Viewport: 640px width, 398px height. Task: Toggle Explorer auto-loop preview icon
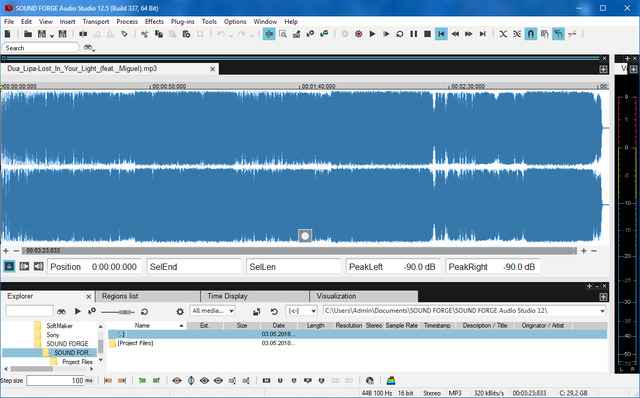click(144, 311)
